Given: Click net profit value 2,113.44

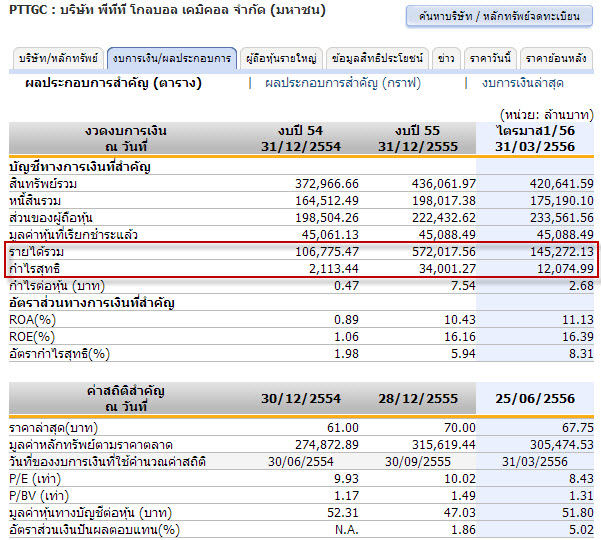Looking at the screenshot, I should pyautogui.click(x=333, y=269).
